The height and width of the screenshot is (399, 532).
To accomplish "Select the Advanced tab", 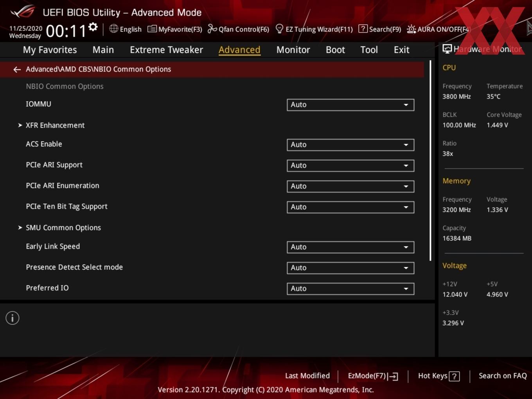I will pyautogui.click(x=239, y=50).
